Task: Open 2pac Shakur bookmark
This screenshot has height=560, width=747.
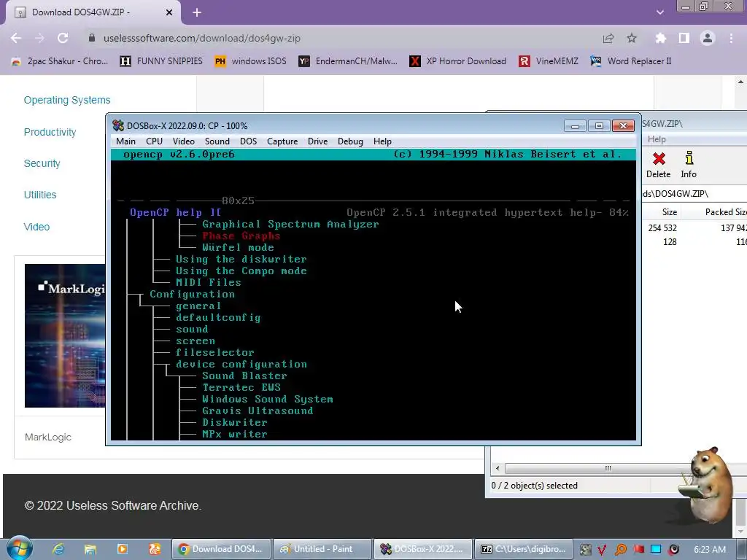Action: tap(60, 61)
